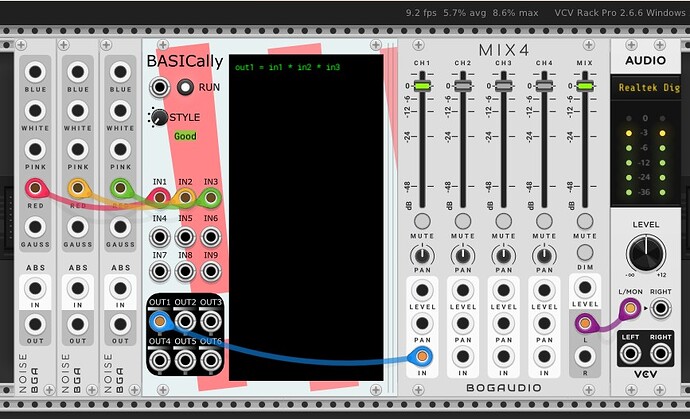Click the L/MON input jack on Audio module
Screen dimensions: 690x419
629,310
